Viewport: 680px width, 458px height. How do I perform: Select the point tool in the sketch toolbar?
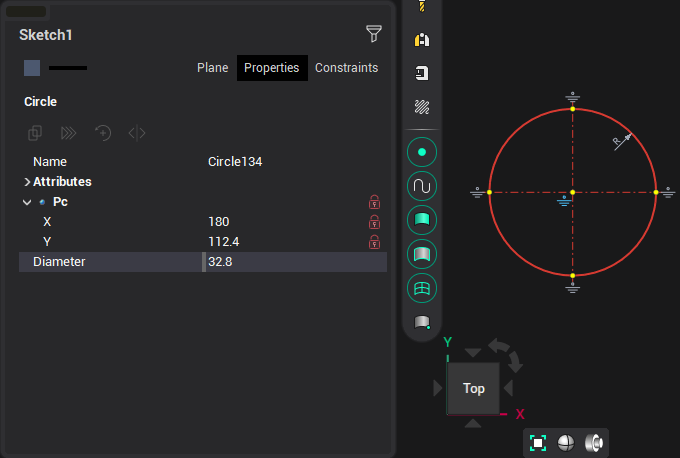422,152
